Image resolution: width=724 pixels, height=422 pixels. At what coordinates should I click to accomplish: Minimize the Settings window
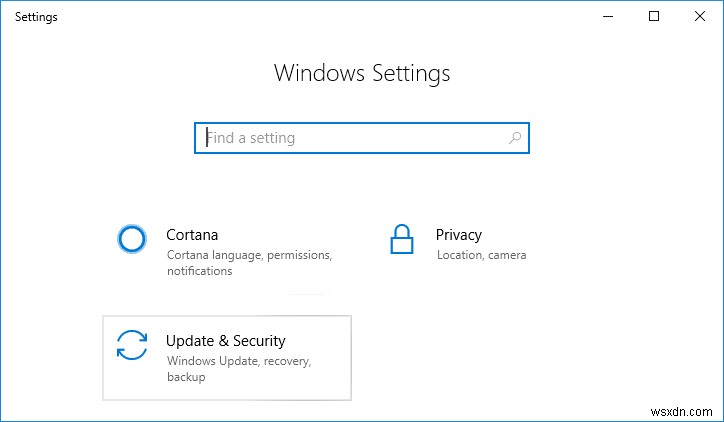[610, 16]
